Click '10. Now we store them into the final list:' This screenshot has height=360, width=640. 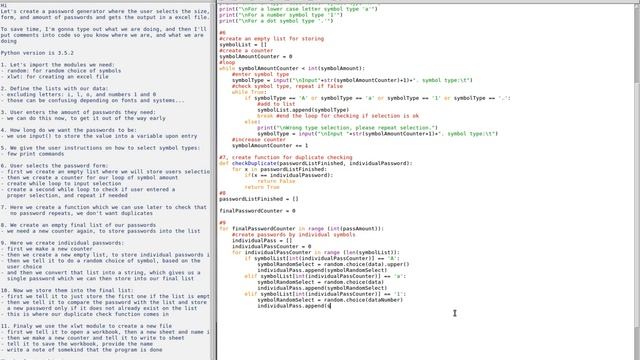point(67,291)
